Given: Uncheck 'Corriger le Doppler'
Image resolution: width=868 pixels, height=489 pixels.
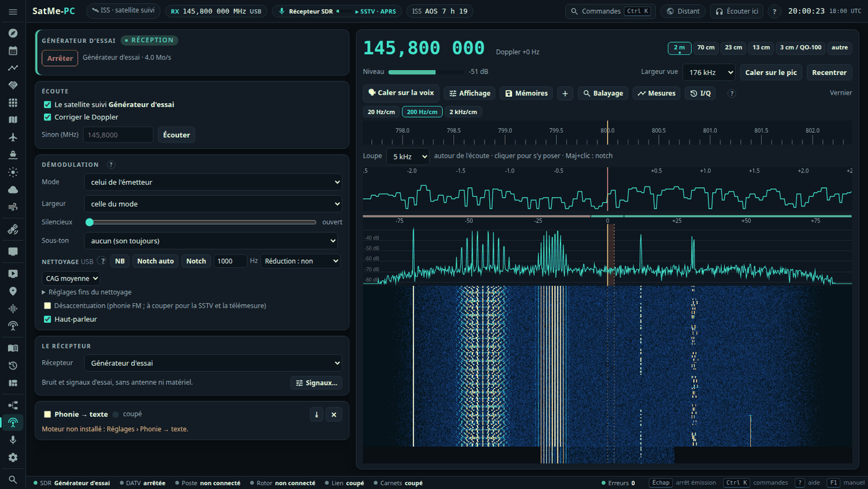Looking at the screenshot, I should (48, 117).
